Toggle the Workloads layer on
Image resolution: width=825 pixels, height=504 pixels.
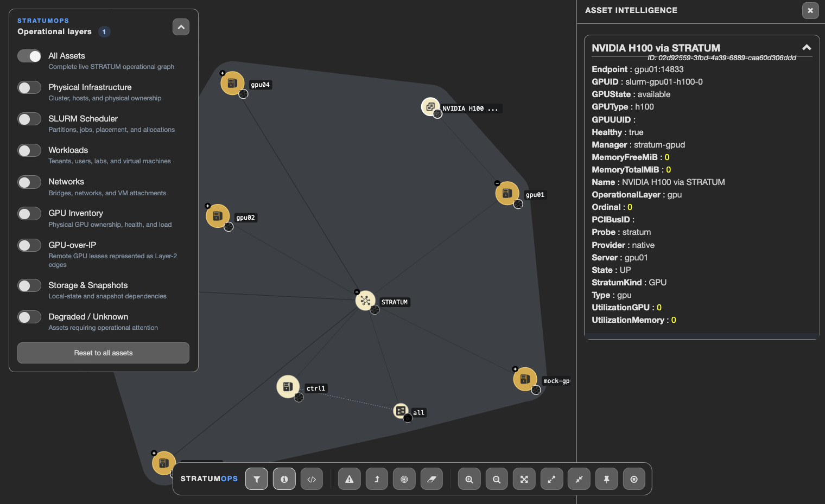click(29, 150)
